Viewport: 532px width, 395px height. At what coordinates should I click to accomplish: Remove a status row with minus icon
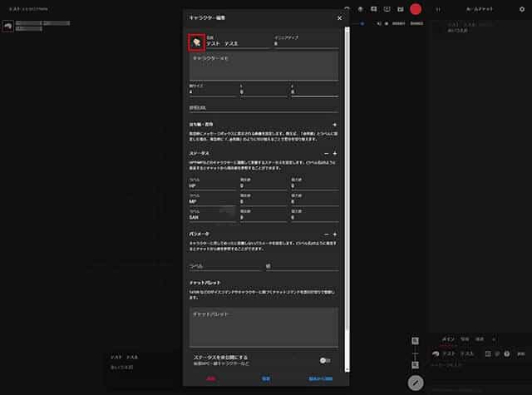tap(325, 154)
